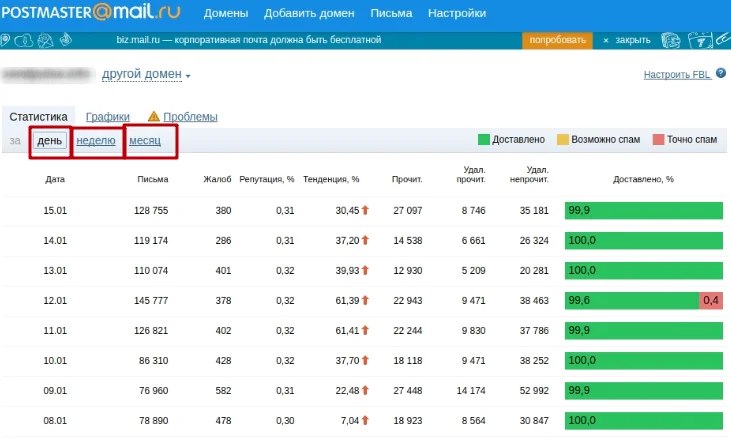The height and width of the screenshot is (439, 731).
Task: Click the close X icon in the banner
Action: (x=606, y=41)
